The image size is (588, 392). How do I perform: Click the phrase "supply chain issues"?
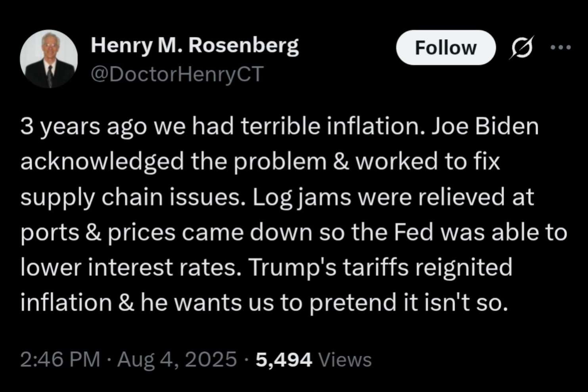coord(131,197)
